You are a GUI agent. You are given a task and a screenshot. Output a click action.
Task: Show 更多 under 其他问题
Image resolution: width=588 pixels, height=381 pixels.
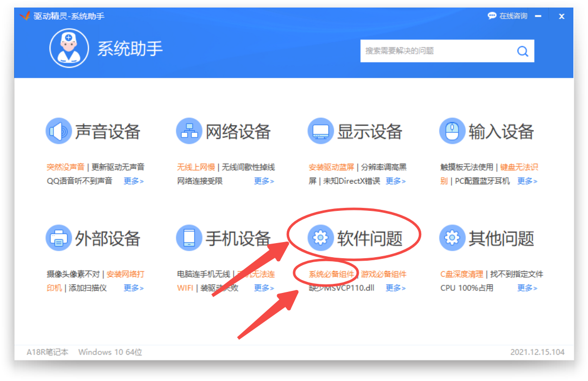point(527,288)
